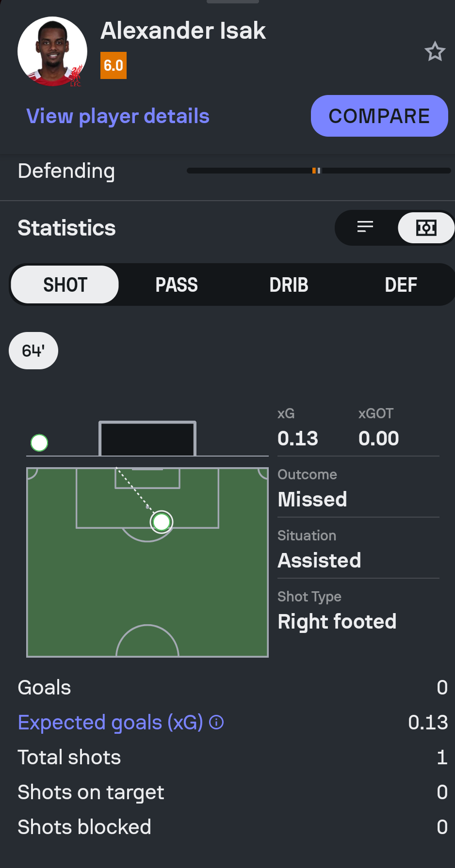Open the Expected goals (xG) link
The height and width of the screenshot is (868, 455).
[110, 723]
